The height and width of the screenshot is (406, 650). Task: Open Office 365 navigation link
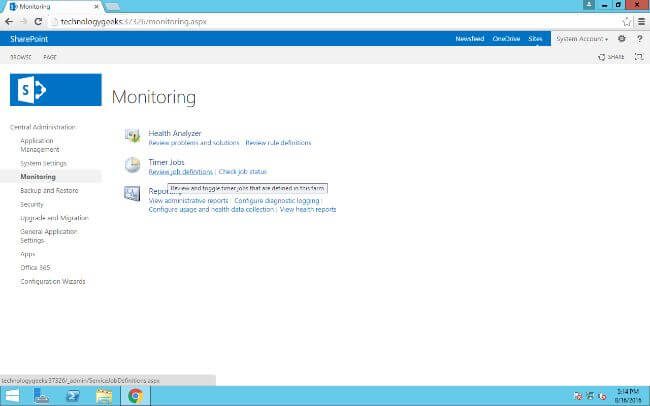coord(35,267)
